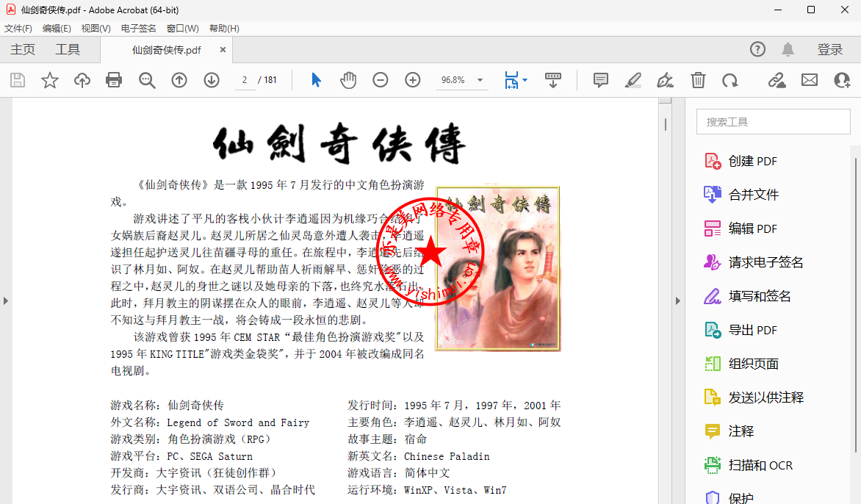Delete using the trash icon
The image size is (861, 504).
tap(698, 80)
